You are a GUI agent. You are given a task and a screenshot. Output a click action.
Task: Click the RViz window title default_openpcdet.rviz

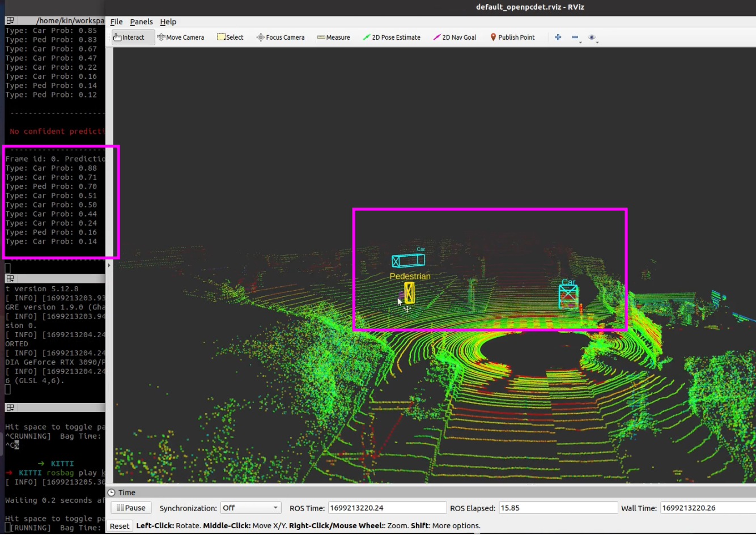[530, 7]
